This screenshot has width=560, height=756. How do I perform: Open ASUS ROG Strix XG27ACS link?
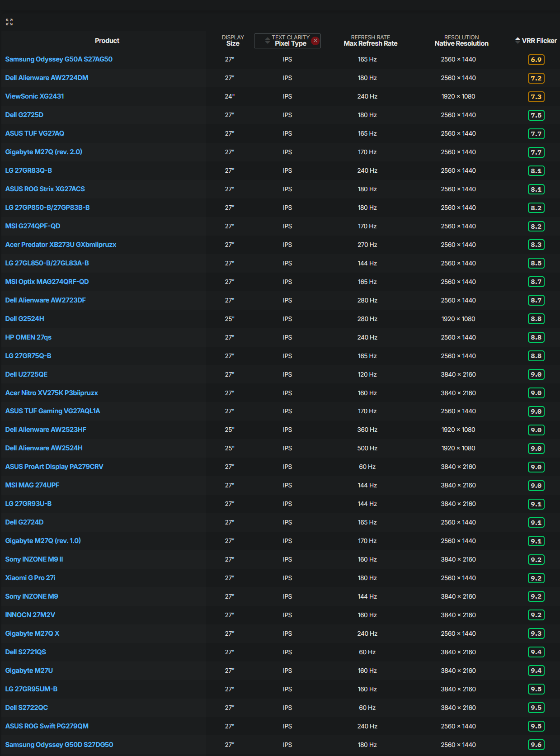coord(45,189)
